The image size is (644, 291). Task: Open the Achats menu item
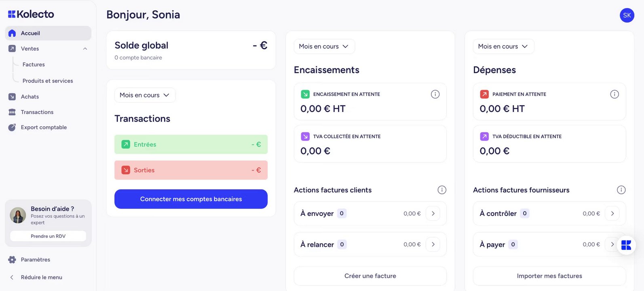click(30, 97)
